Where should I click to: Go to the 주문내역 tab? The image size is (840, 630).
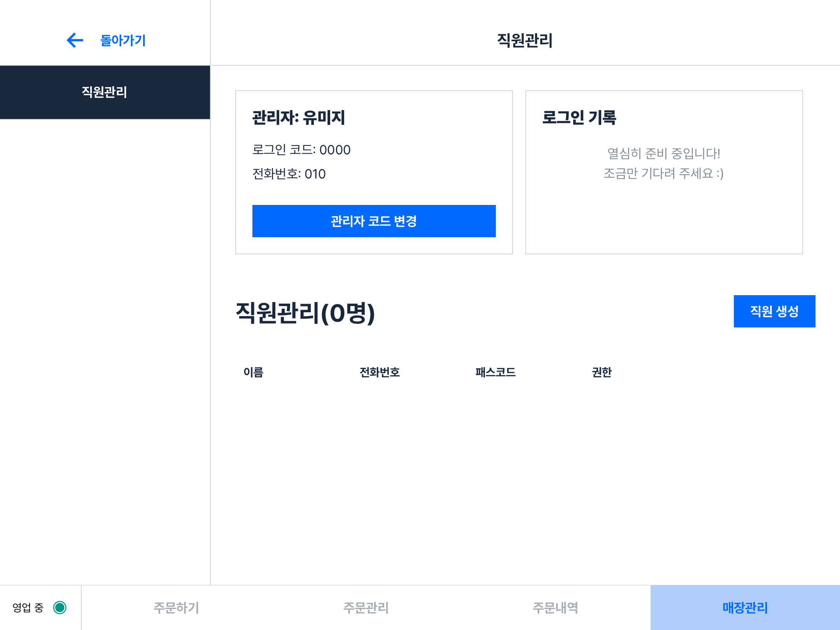(x=555, y=607)
